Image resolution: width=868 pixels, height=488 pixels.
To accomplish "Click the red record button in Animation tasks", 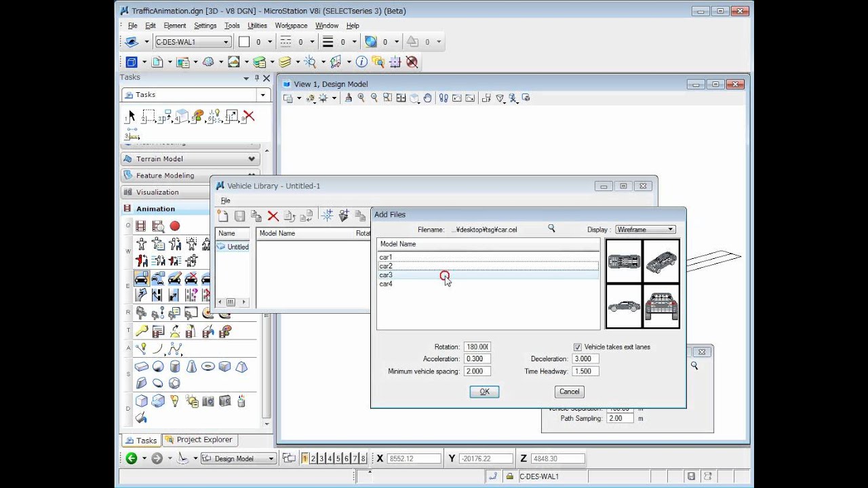I will click(175, 226).
